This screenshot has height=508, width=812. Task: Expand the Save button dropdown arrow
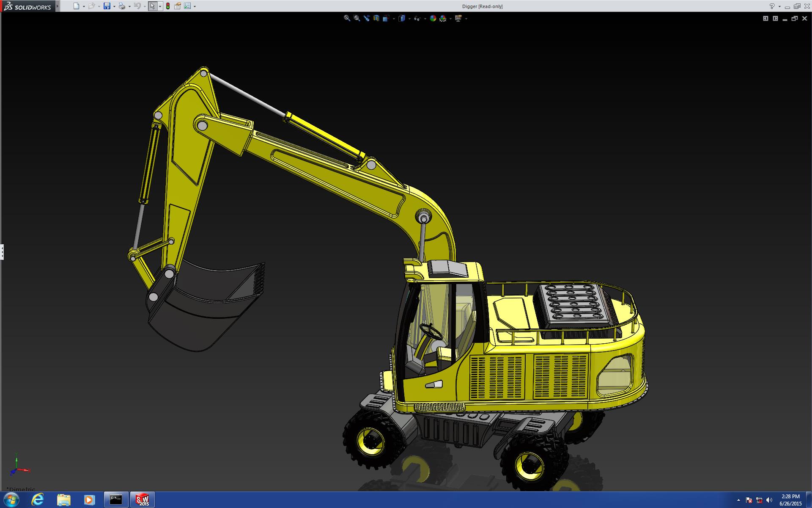click(114, 6)
